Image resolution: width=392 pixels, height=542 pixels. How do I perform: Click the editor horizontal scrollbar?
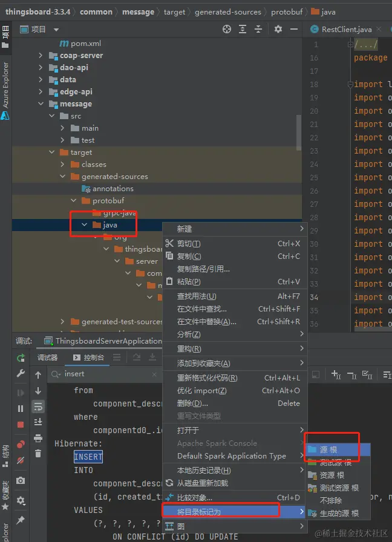coord(373,329)
